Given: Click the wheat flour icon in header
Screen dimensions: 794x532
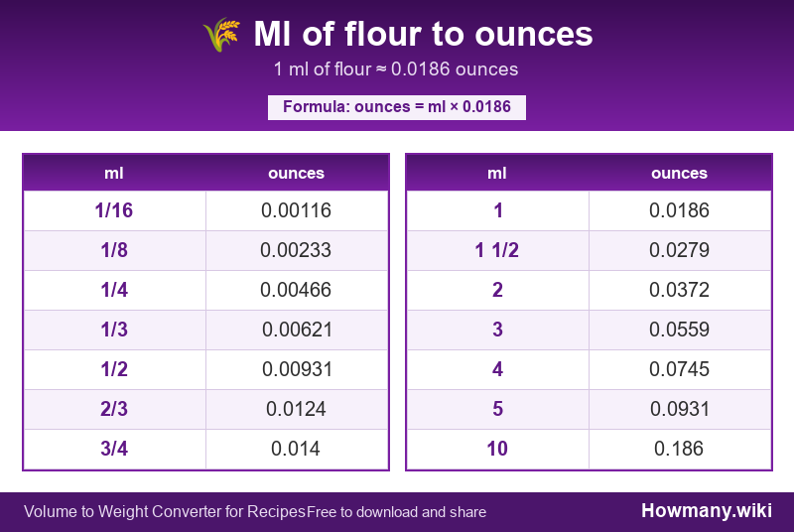Looking at the screenshot, I should [x=221, y=35].
